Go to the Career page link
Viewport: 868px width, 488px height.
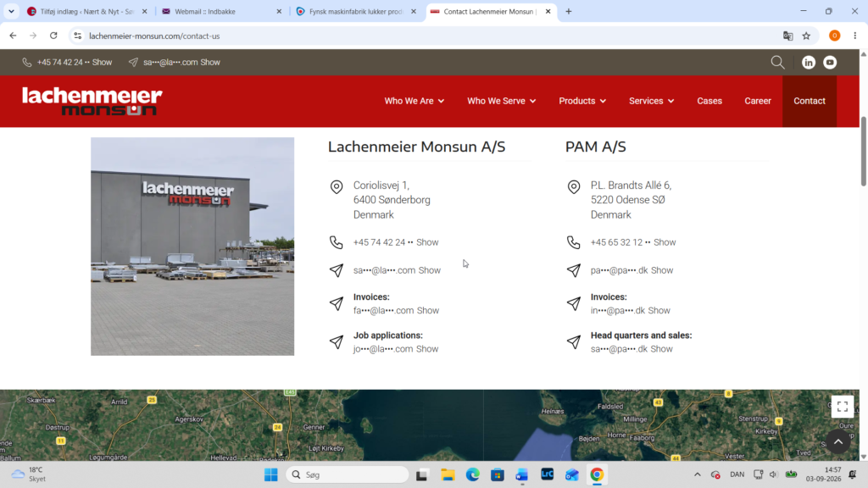pos(757,102)
